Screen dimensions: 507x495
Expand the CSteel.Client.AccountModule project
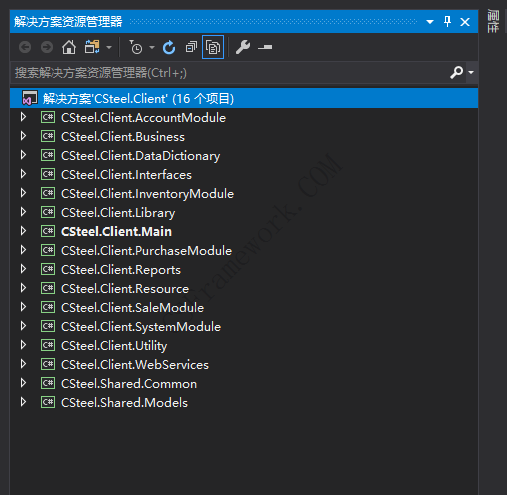(x=23, y=117)
